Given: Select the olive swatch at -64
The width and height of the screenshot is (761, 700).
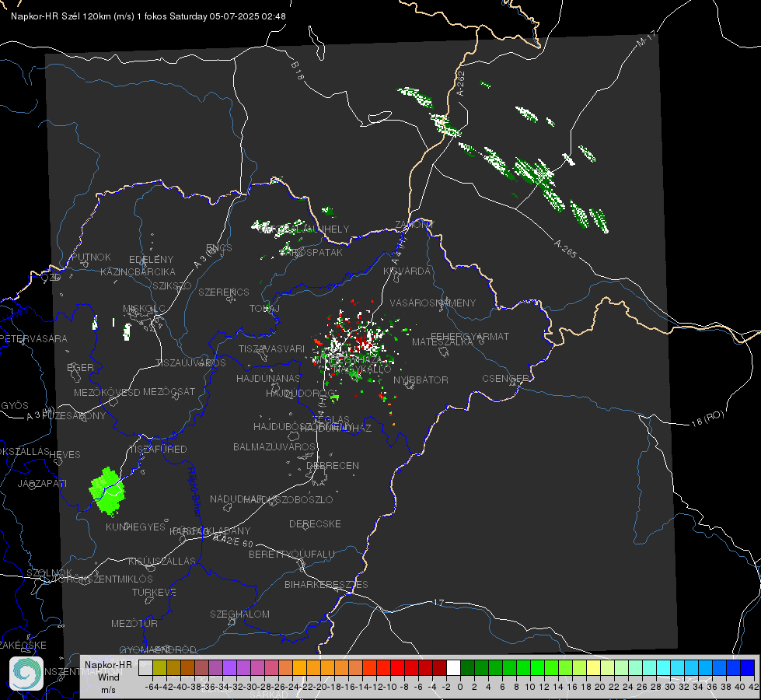Looking at the screenshot, I should coord(159,667).
